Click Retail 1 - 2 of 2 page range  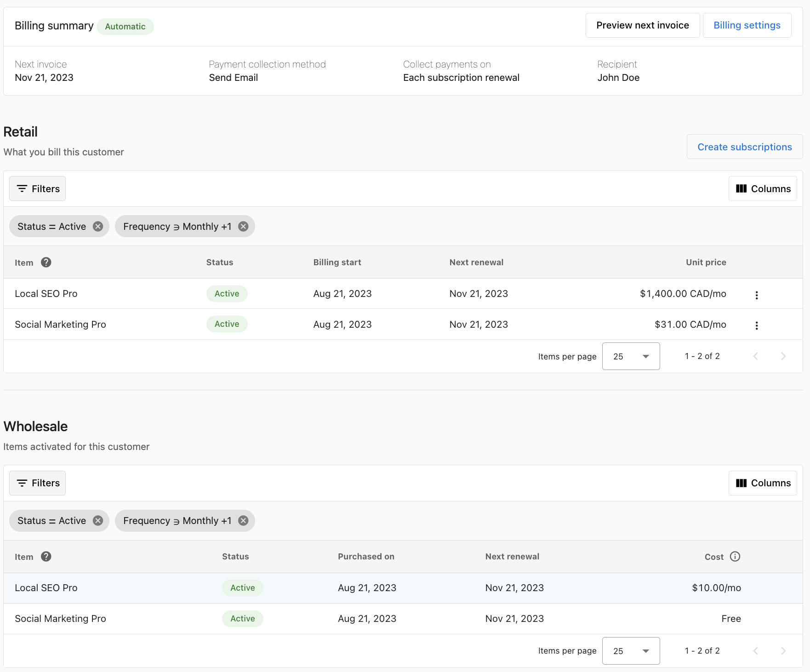(x=702, y=356)
